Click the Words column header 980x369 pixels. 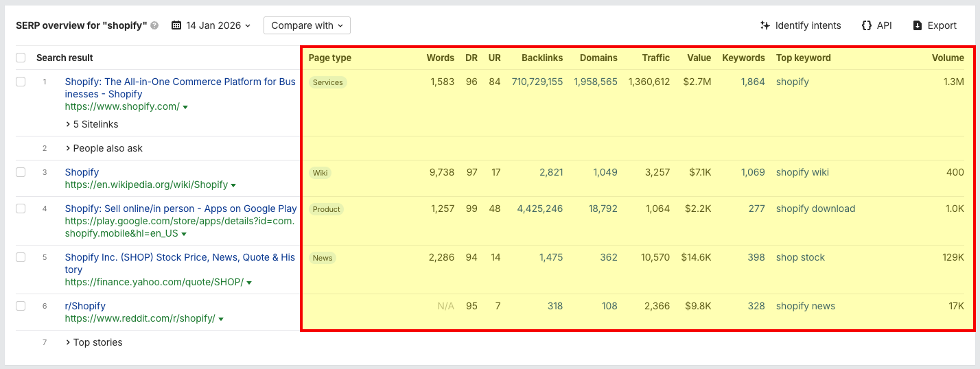pos(441,58)
